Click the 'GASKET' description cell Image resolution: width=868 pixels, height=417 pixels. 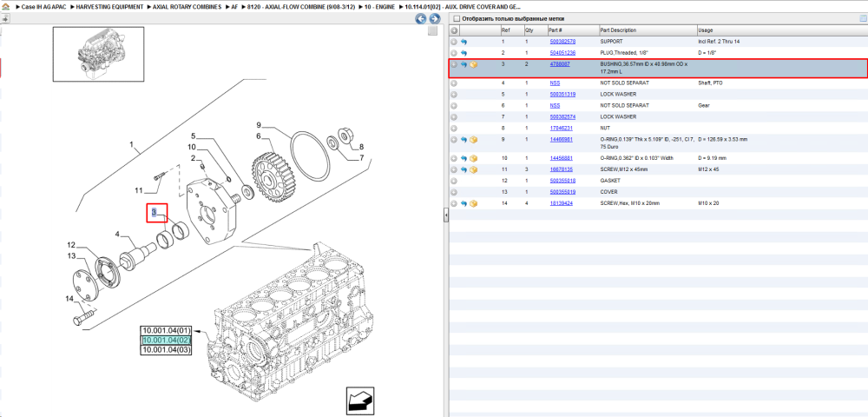pyautogui.click(x=610, y=181)
